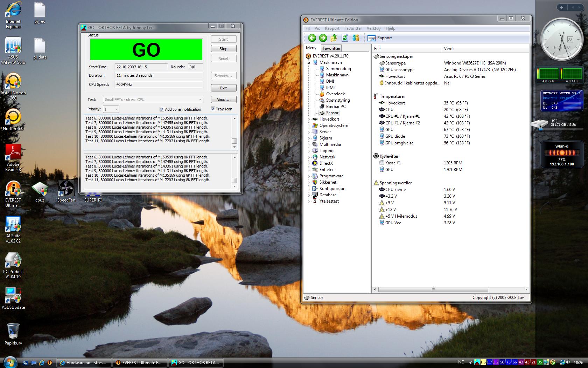Viewport: 588px width, 368px height.
Task: Open the pi_data file on desktop
Action: [x=40, y=49]
